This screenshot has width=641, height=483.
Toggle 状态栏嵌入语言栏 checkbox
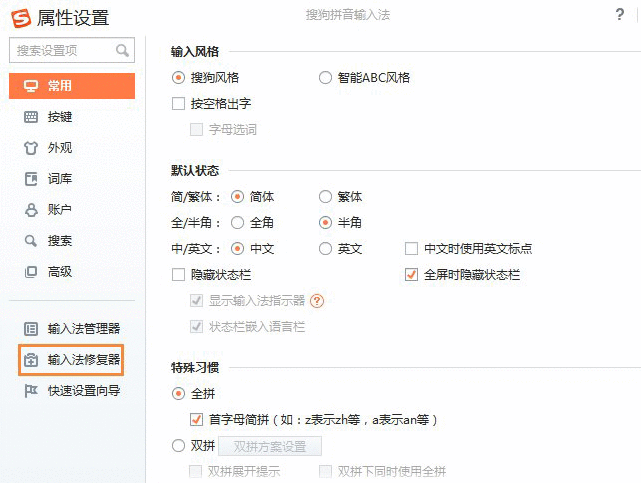coord(196,327)
